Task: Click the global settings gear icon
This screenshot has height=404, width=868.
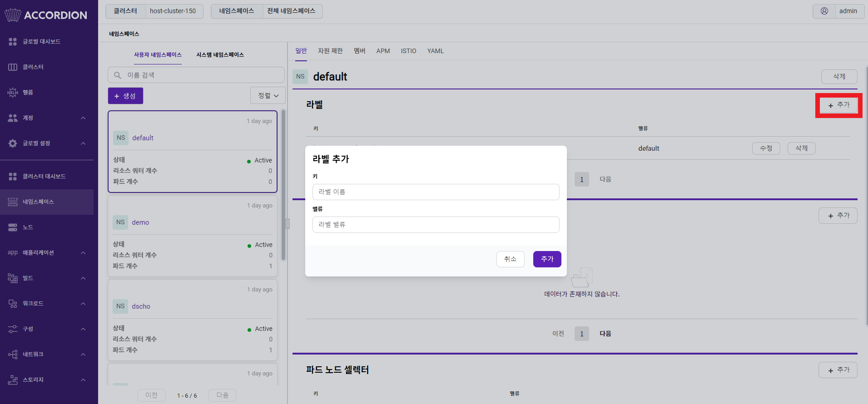Action: pos(13,143)
